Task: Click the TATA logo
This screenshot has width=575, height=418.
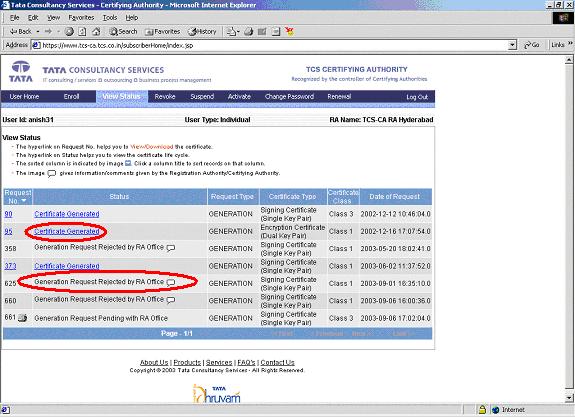Action: [21, 72]
